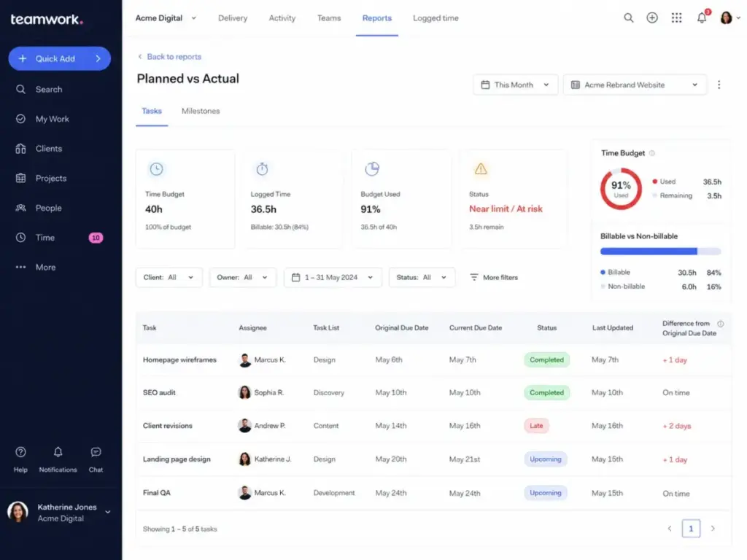Open the notification bell with red badge
Image resolution: width=747 pixels, height=560 pixels.
(x=703, y=17)
